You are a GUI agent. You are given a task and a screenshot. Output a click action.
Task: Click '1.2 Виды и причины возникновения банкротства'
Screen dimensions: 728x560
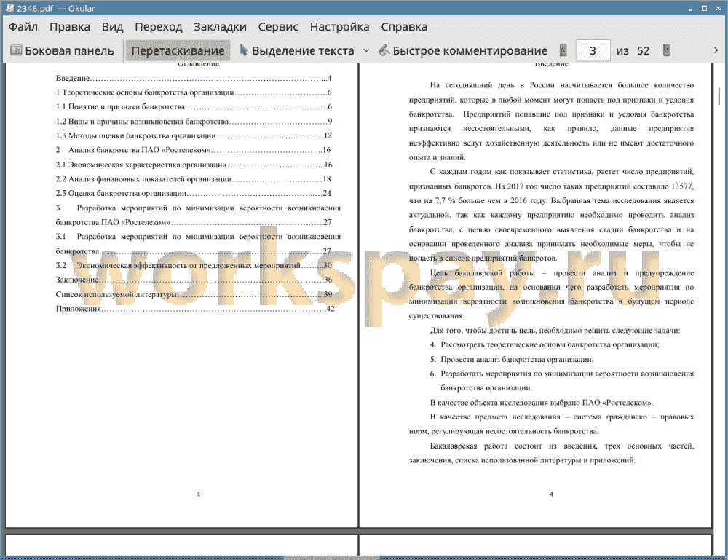194,121
